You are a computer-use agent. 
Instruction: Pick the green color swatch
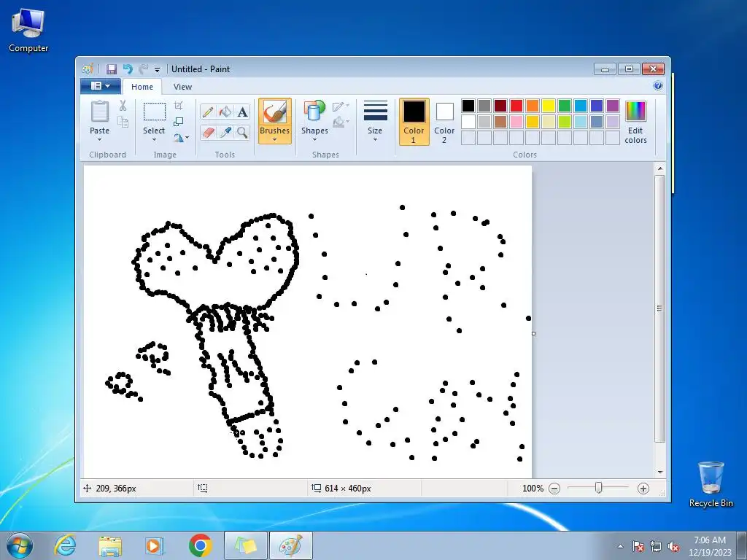565,105
